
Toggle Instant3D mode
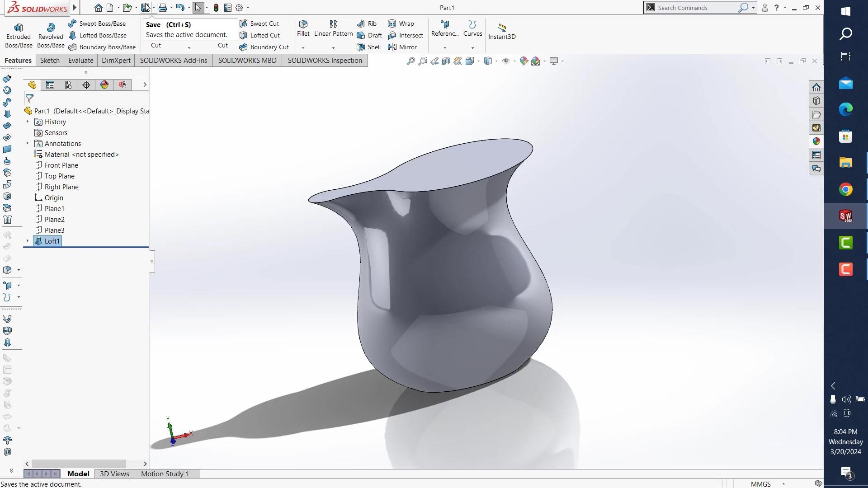(501, 31)
